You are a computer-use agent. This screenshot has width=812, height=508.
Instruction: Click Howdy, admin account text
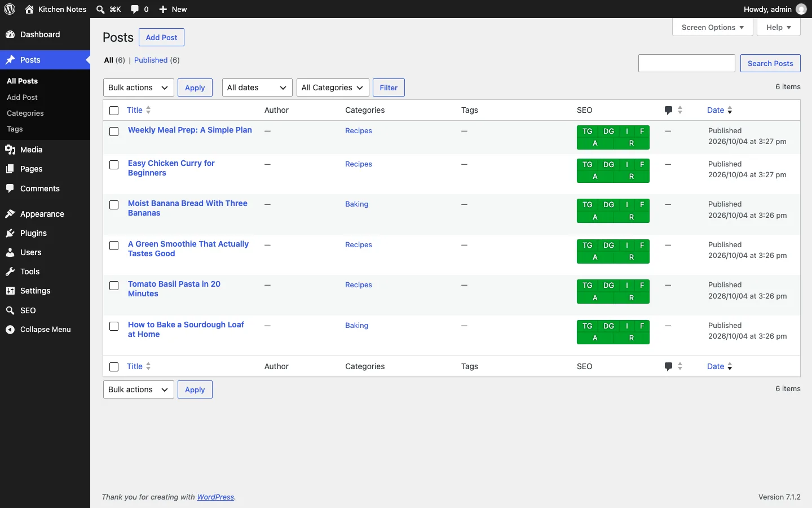tap(767, 9)
